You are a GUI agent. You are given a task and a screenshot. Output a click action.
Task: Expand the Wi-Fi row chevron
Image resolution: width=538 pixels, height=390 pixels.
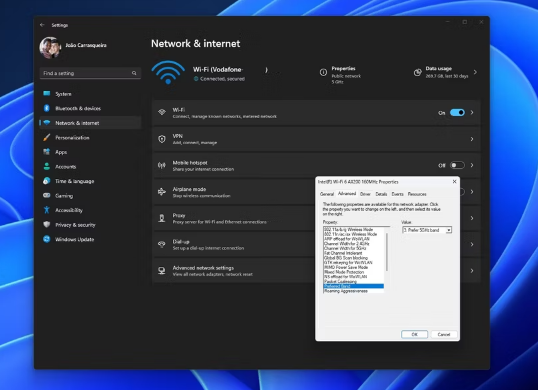472,113
